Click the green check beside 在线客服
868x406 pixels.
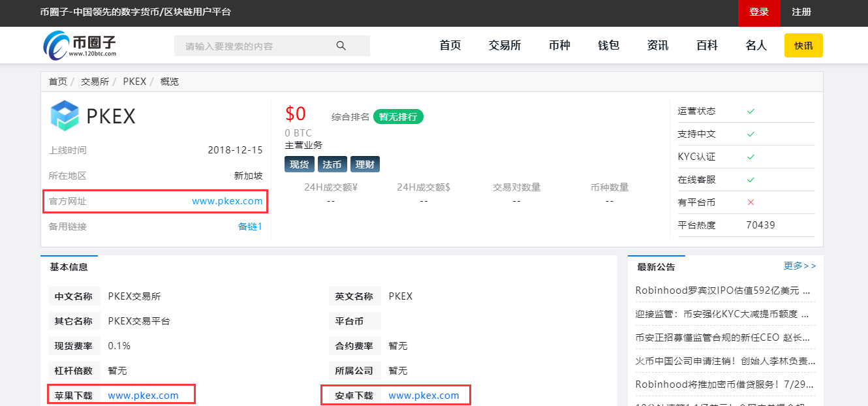[x=751, y=180]
